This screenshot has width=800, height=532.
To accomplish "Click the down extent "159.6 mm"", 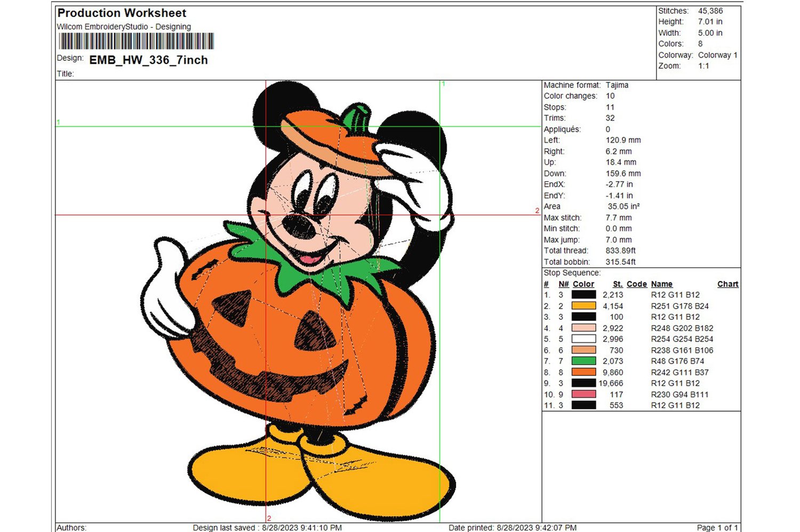I will click(x=623, y=173).
